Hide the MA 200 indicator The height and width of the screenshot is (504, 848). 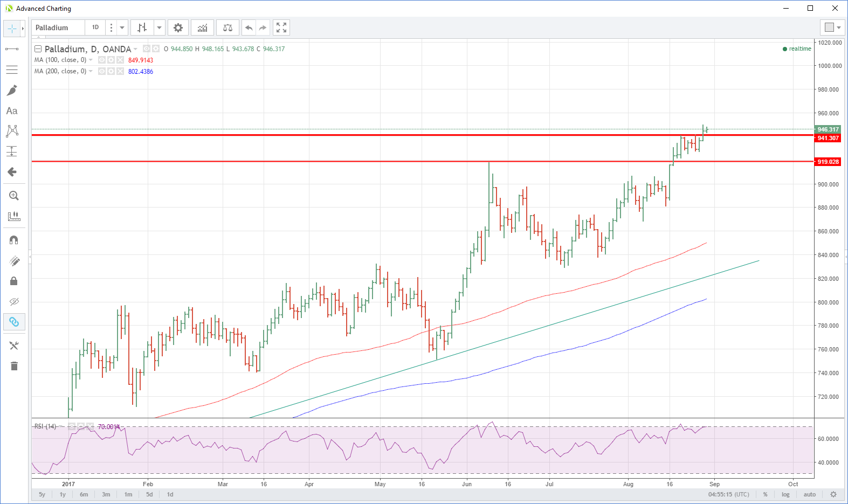tap(102, 71)
